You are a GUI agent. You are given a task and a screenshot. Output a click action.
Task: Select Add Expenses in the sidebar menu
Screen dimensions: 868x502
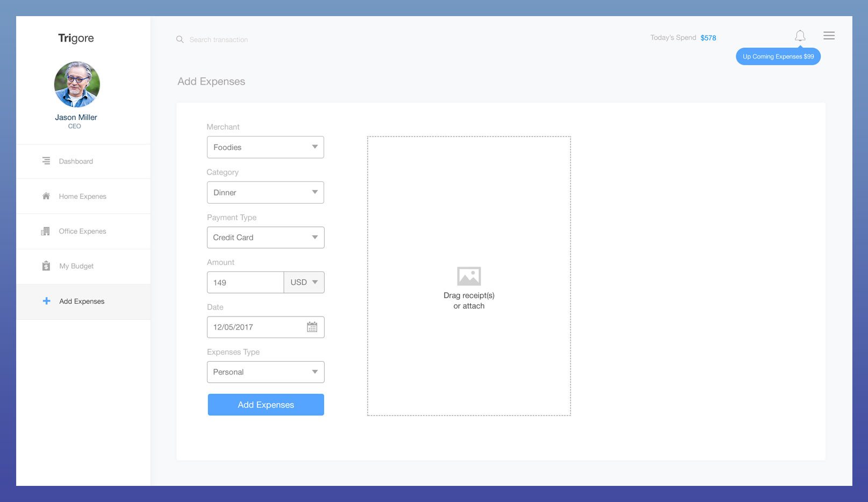point(82,302)
